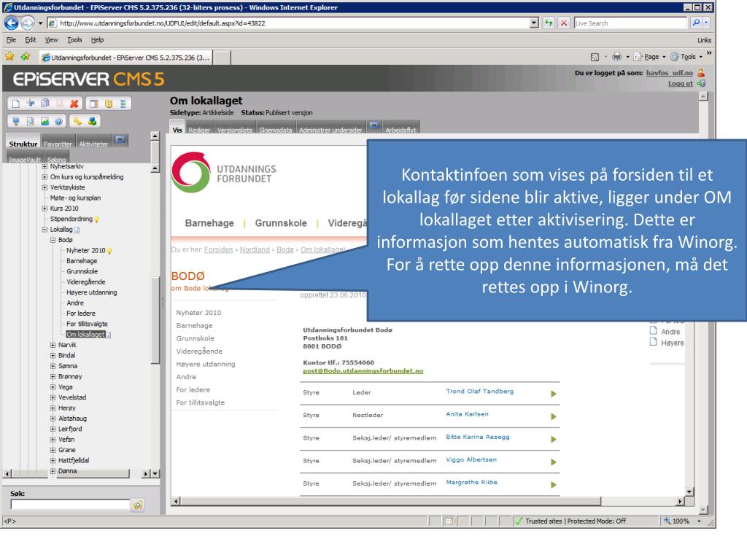Click the Live Search magnifier icon

tap(696, 23)
